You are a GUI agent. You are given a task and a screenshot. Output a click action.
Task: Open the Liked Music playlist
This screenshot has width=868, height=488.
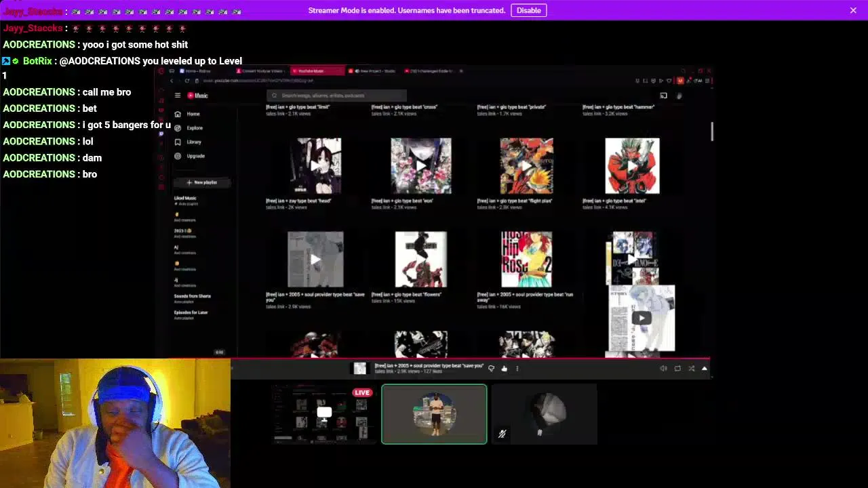(185, 201)
